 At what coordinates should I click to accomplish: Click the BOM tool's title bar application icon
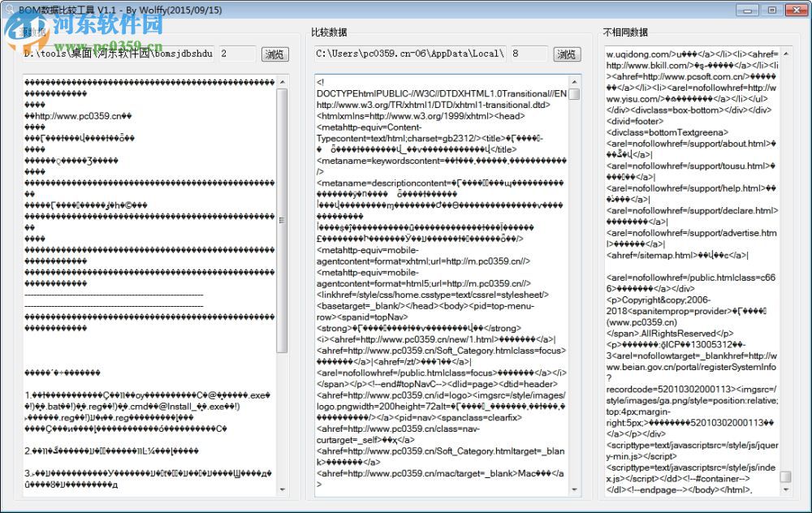[x=8, y=9]
